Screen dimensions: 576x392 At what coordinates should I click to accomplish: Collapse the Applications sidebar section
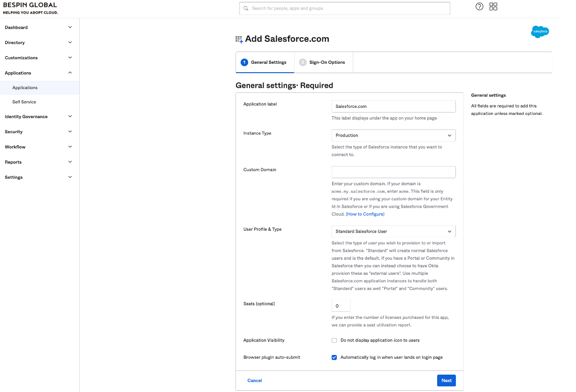point(38,73)
